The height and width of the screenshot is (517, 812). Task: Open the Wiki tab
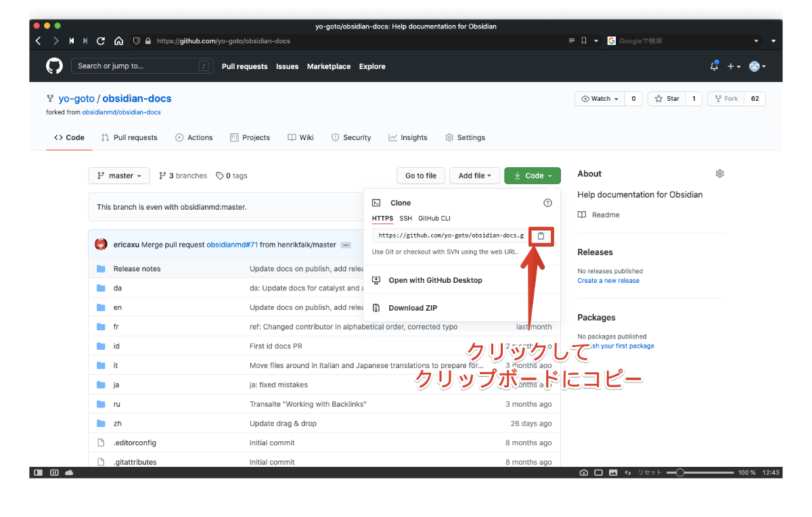[x=300, y=137]
